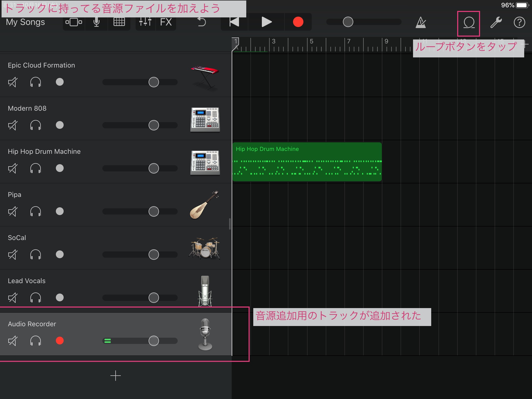
Task: Tap the microphone instrument icon in toolbar
Action: click(96, 22)
